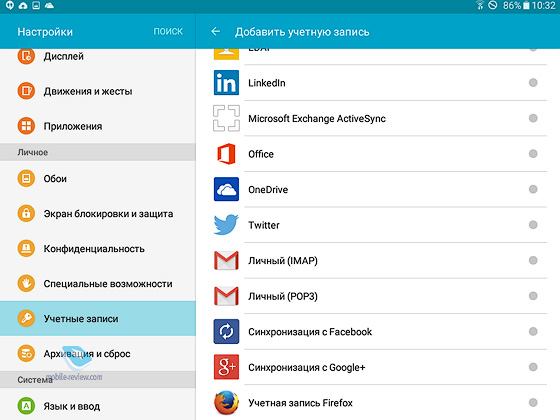Click the Движения и жесты icon
560x420 pixels.
tap(26, 91)
